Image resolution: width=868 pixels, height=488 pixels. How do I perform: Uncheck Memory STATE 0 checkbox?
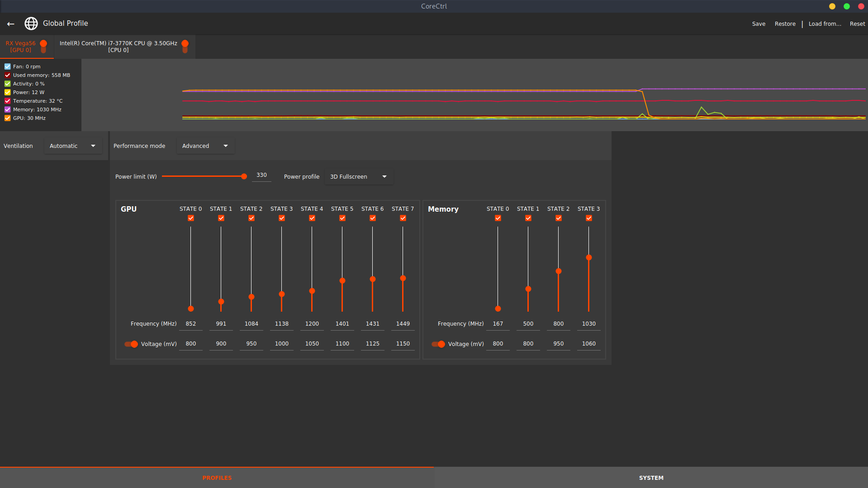(x=498, y=218)
